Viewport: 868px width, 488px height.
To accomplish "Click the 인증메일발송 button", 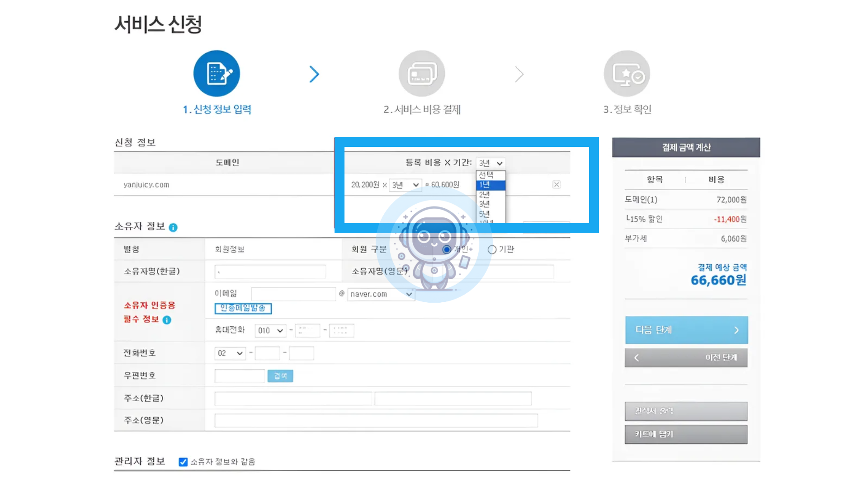I will coord(243,308).
